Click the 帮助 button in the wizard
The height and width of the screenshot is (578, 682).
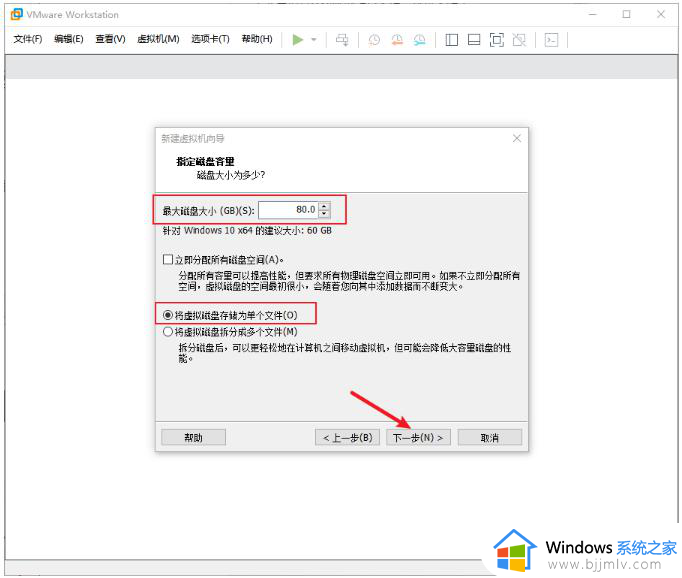click(194, 438)
